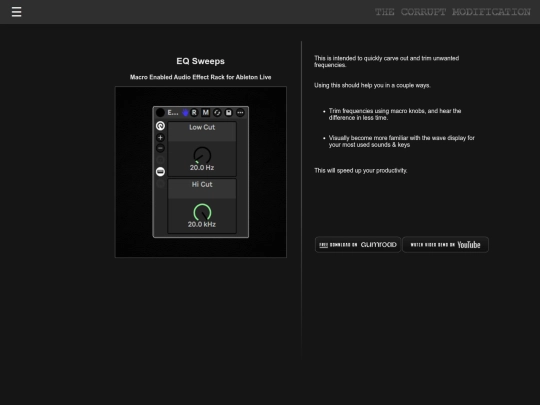The width and height of the screenshot is (540, 405).
Task: Click the plus add-macro button
Action: tap(160, 138)
